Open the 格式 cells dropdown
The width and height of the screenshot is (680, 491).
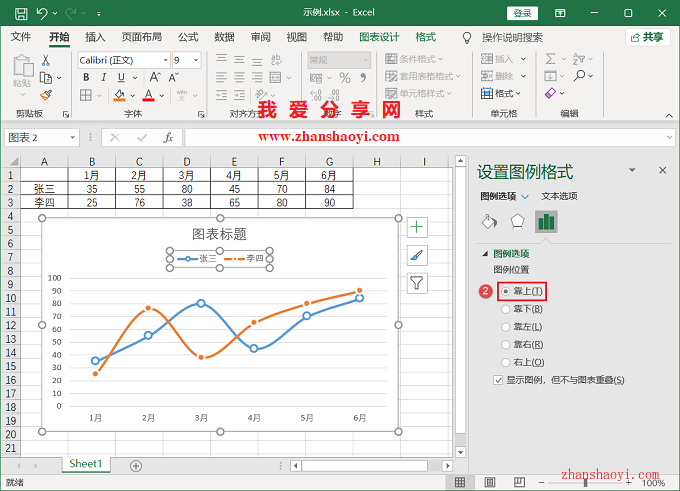[x=501, y=93]
